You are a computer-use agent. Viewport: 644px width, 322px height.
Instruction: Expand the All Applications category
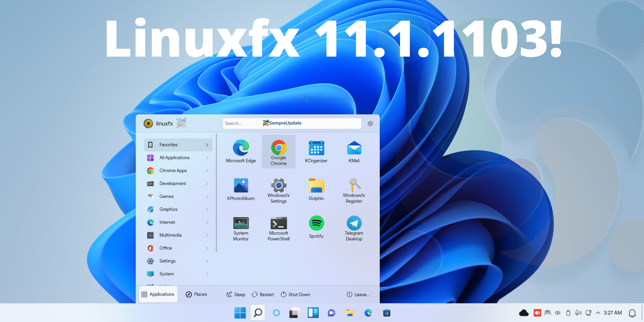point(178,158)
